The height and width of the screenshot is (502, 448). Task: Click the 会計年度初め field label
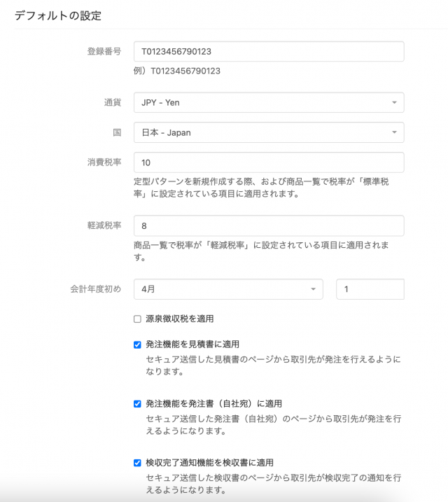click(95, 288)
